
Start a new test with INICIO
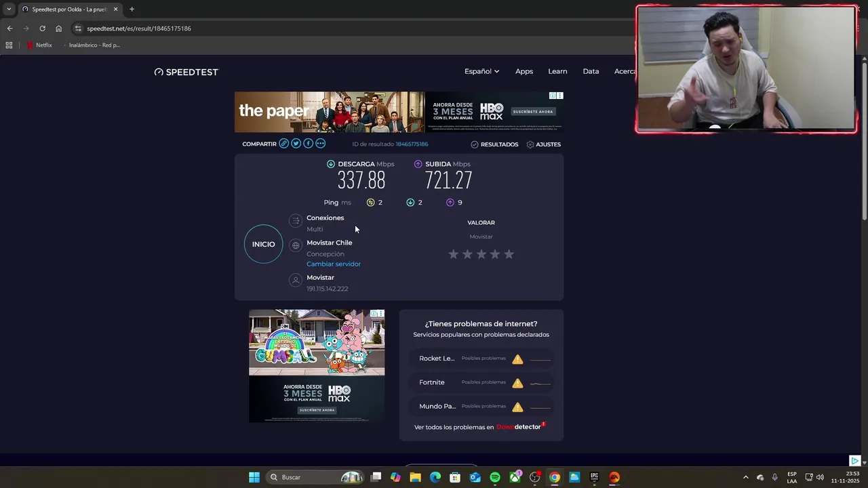[263, 244]
